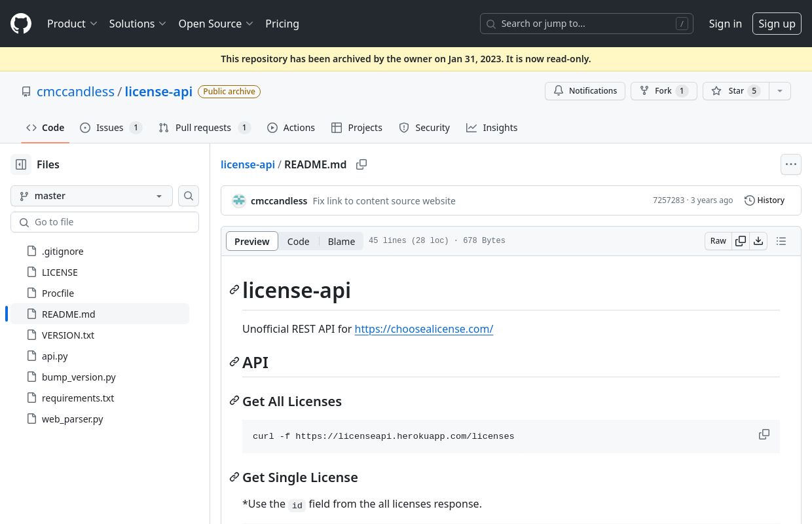
Task: Go to the Pull requests tab
Action: [x=204, y=128]
